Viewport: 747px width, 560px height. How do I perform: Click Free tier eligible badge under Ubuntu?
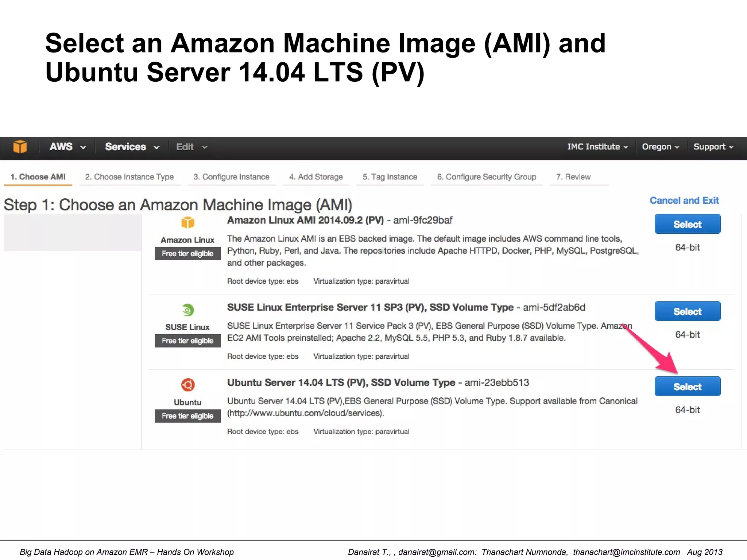[187, 416]
